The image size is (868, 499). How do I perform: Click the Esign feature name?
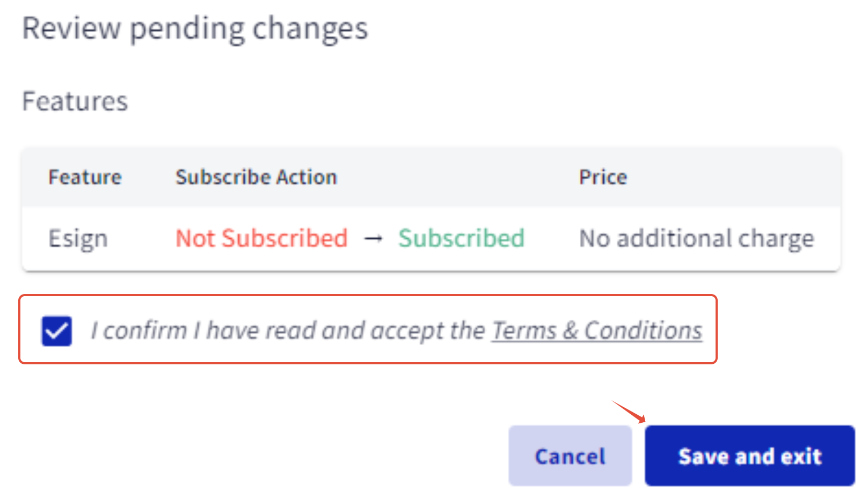pyautogui.click(x=78, y=238)
